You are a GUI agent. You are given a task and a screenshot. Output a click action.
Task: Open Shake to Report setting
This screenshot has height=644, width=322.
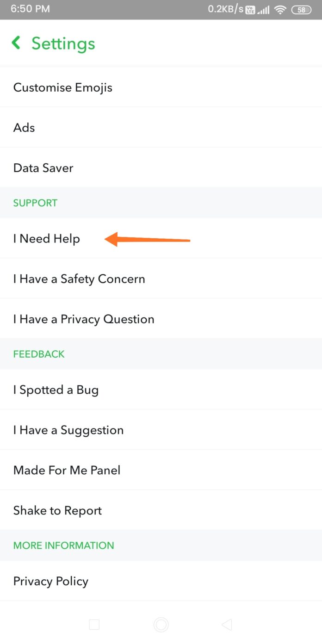coord(57,511)
